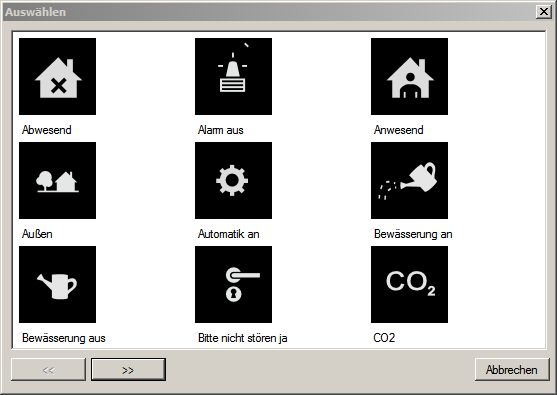Pick the Anwesend house with person icon
Screen dimensions: 557x395
tap(410, 76)
